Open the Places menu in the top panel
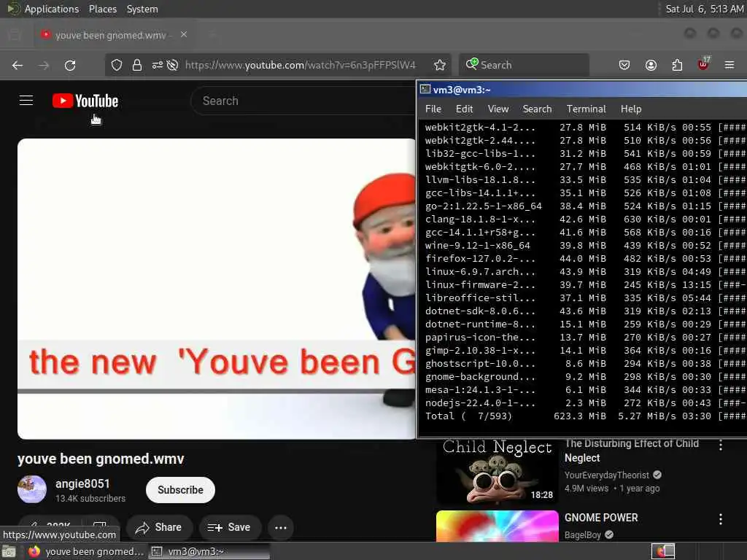 click(102, 9)
